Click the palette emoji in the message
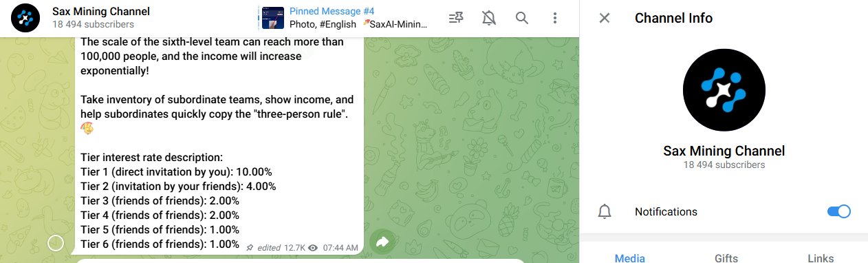 [x=87, y=128]
